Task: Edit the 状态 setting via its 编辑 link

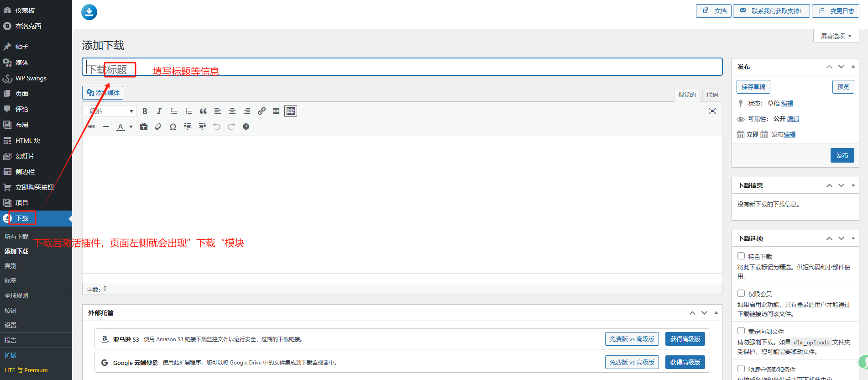Action: (x=787, y=103)
